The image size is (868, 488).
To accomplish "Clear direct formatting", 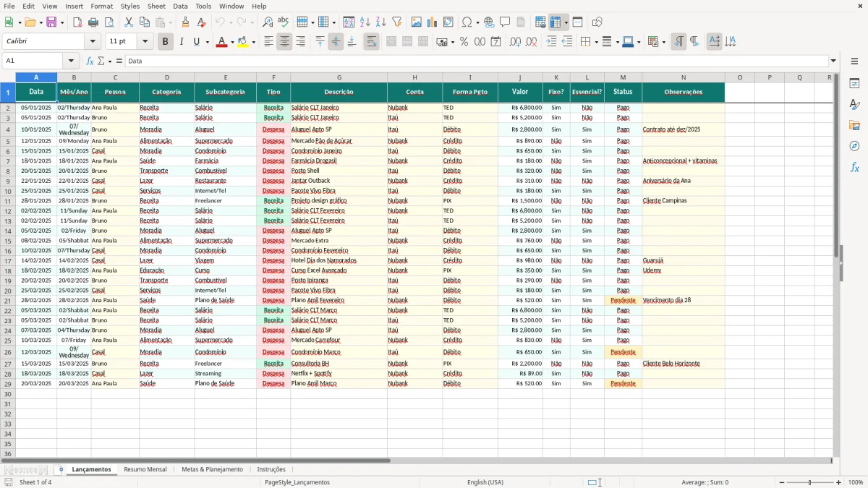I will coord(202,22).
